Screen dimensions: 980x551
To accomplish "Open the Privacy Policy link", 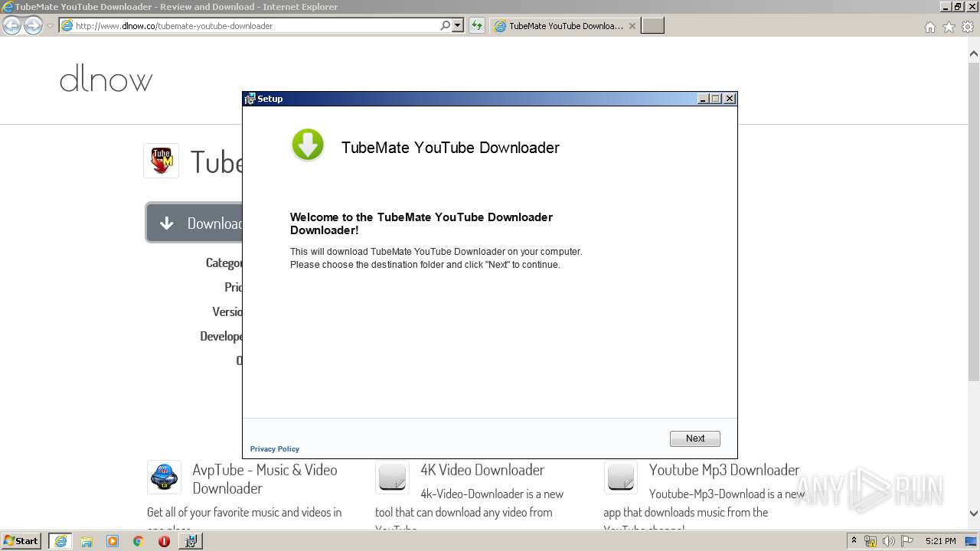I will click(x=274, y=449).
